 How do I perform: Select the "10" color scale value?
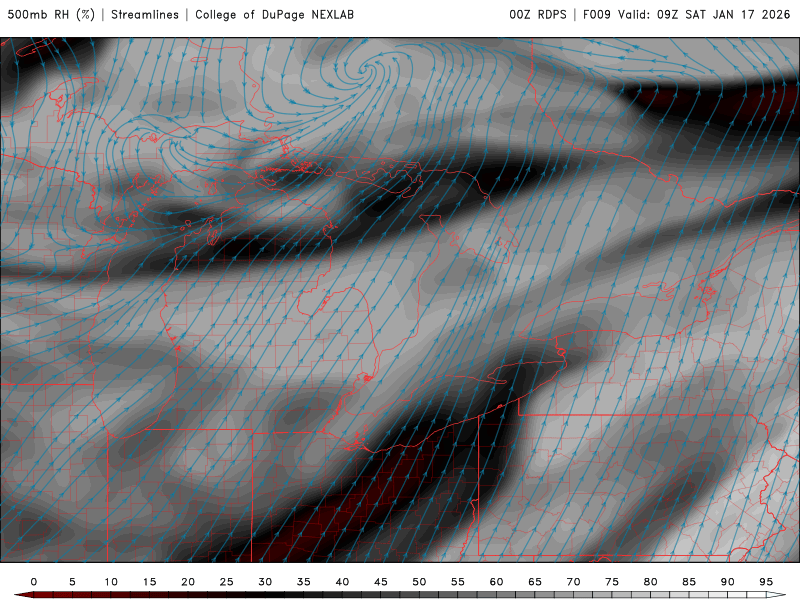tap(111, 582)
